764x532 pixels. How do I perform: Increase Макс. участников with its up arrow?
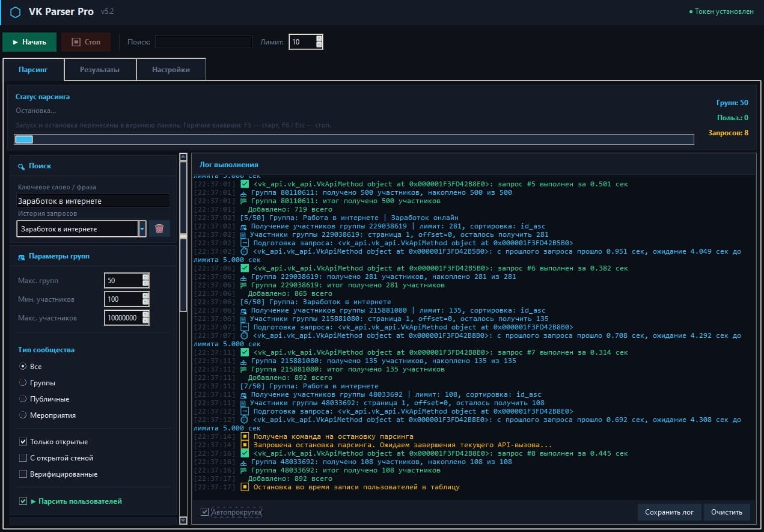(145, 314)
